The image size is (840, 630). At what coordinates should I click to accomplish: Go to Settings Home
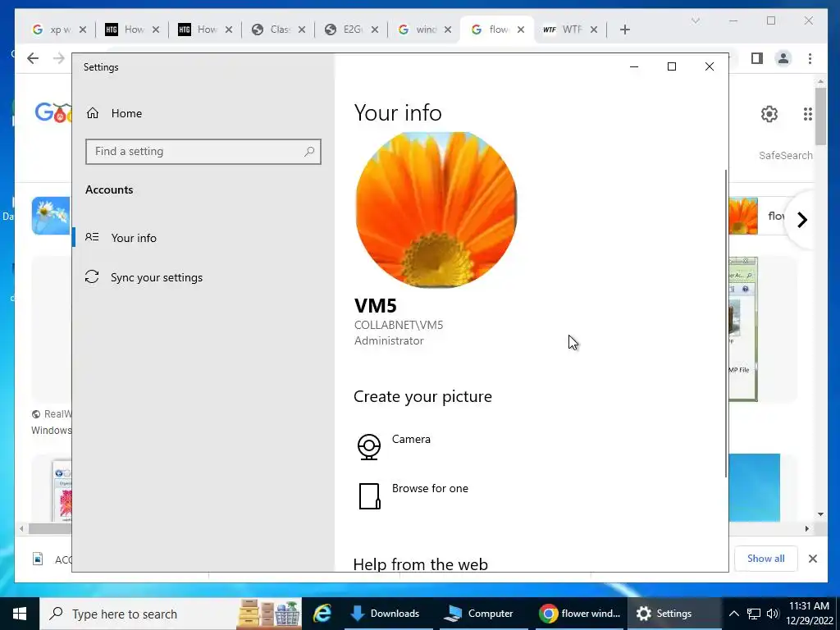coord(114,113)
